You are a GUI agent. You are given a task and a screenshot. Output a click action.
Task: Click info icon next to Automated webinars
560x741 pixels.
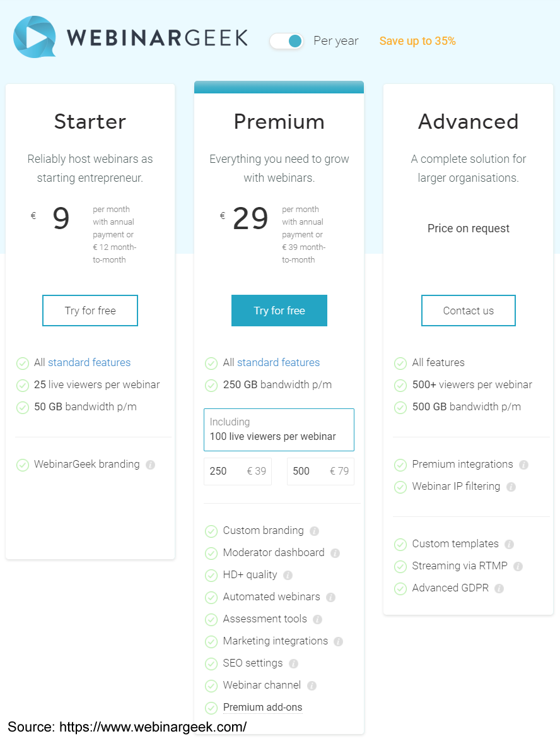click(330, 597)
